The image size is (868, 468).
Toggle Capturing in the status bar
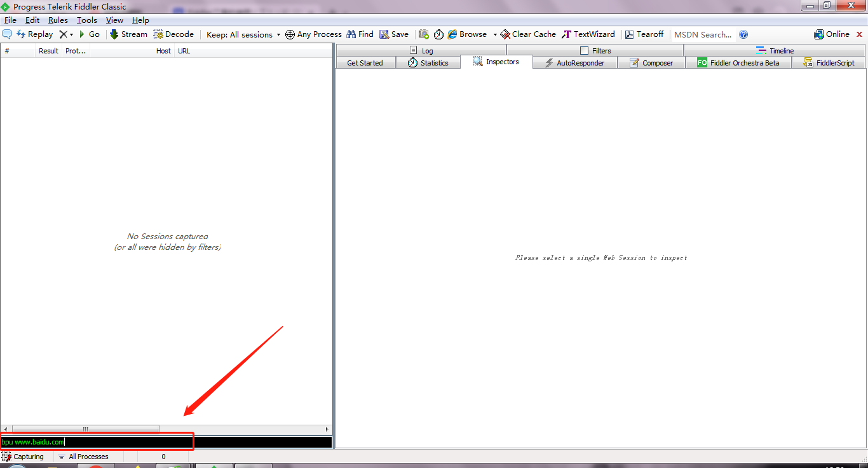[23, 457]
